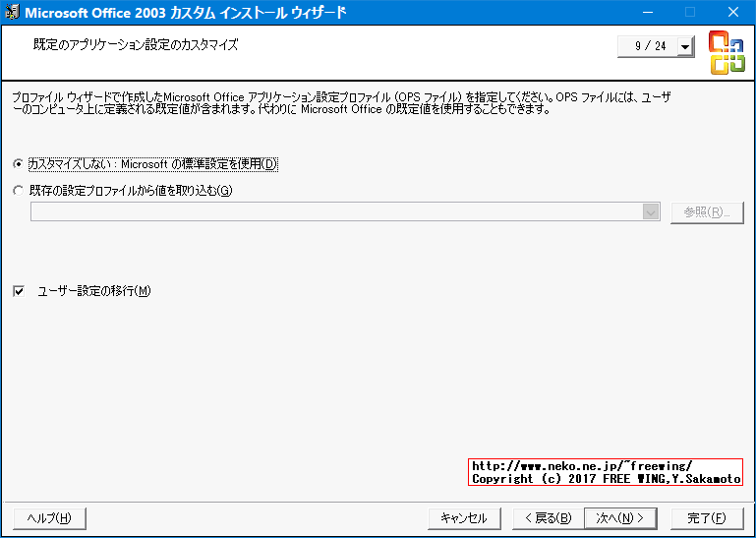The height and width of the screenshot is (538, 756).
Task: Select 'カスタマイズしない' standard settings radio button
Action: tap(19, 164)
